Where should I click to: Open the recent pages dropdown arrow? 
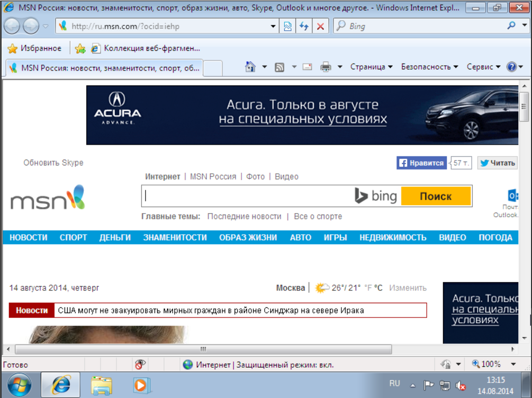pyautogui.click(x=46, y=26)
